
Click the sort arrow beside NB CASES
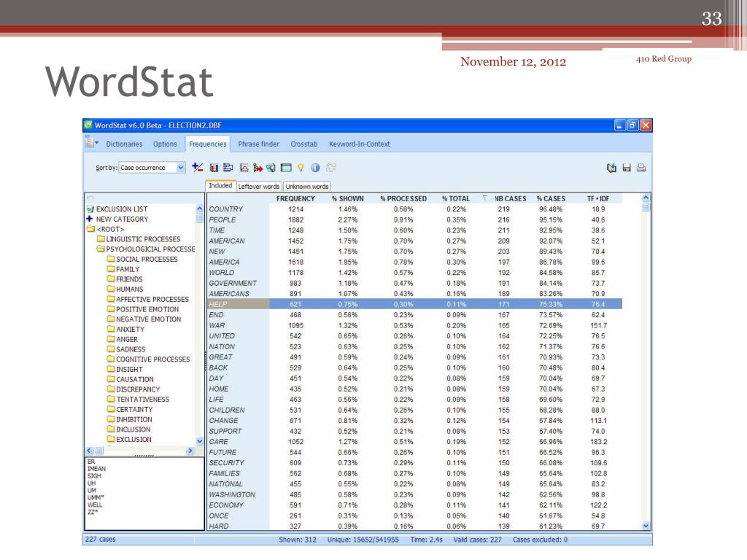pos(485,198)
